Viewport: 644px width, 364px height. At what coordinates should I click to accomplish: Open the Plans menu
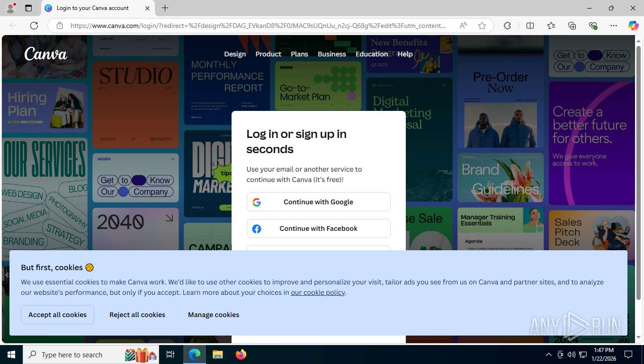[299, 54]
